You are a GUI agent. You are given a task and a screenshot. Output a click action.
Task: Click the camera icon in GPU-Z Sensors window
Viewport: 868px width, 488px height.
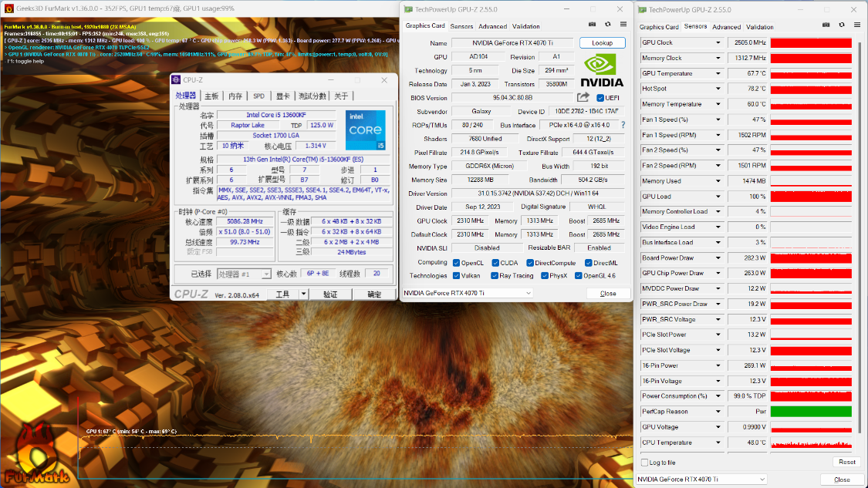(826, 25)
